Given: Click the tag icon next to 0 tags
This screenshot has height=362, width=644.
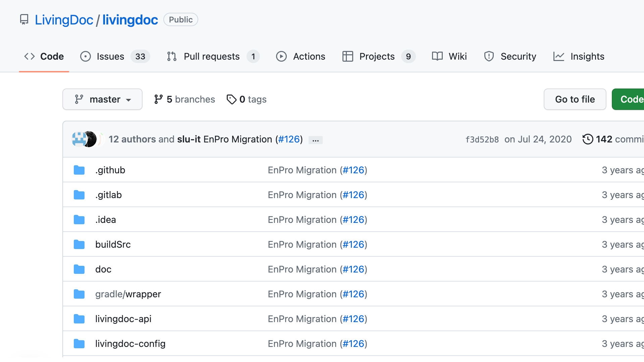Looking at the screenshot, I should 231,99.
